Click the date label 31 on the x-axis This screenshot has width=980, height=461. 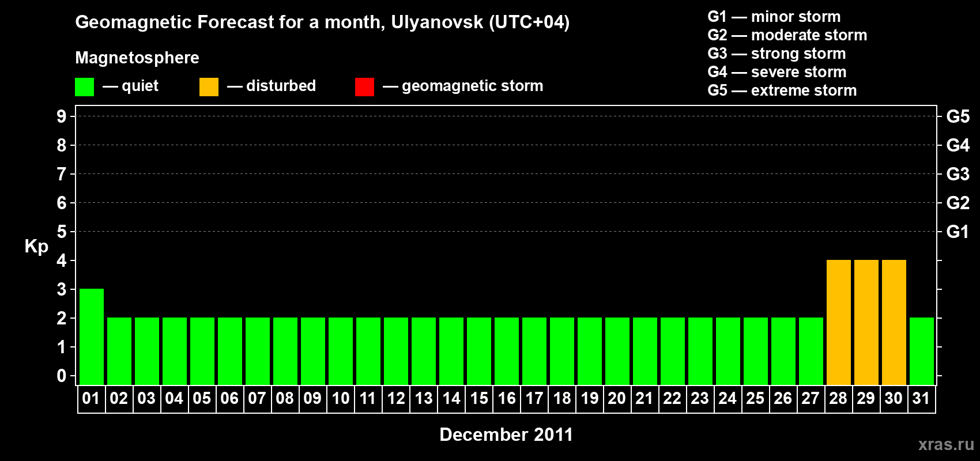point(921,399)
